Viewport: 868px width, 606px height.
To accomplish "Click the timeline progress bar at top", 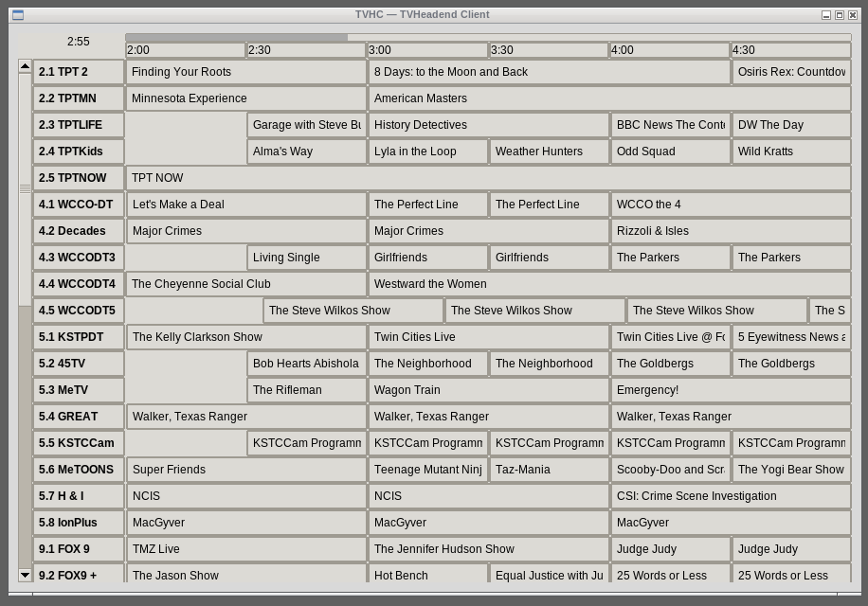I will (x=488, y=38).
